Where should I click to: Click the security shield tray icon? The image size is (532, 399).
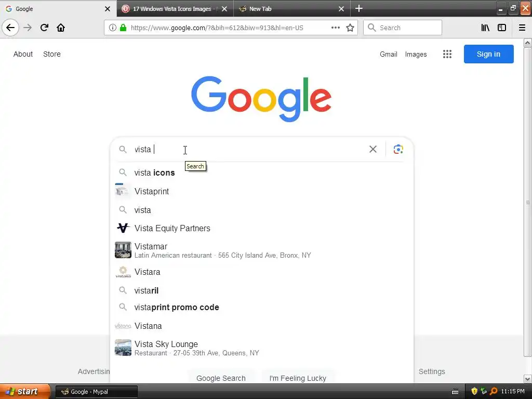474,391
